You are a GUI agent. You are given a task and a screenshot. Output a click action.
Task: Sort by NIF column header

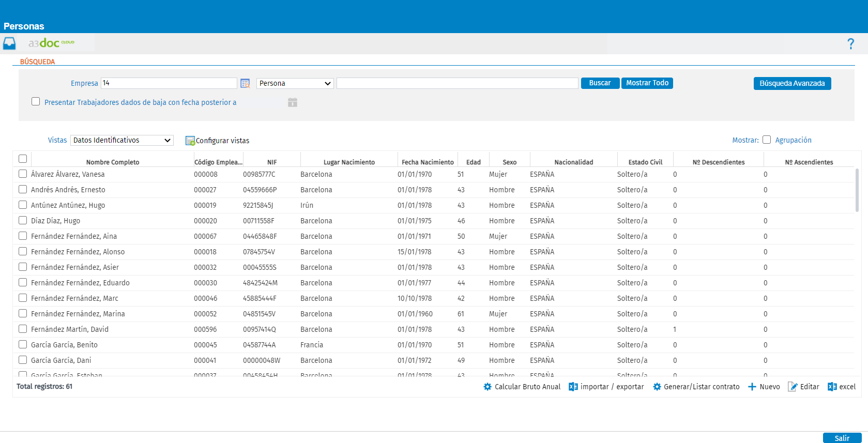point(272,162)
